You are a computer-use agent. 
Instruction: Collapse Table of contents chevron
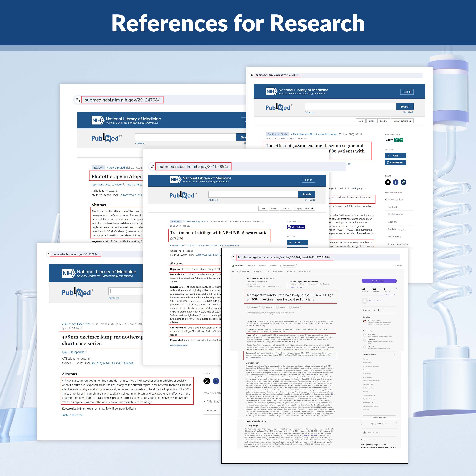pyautogui.click(x=395, y=354)
